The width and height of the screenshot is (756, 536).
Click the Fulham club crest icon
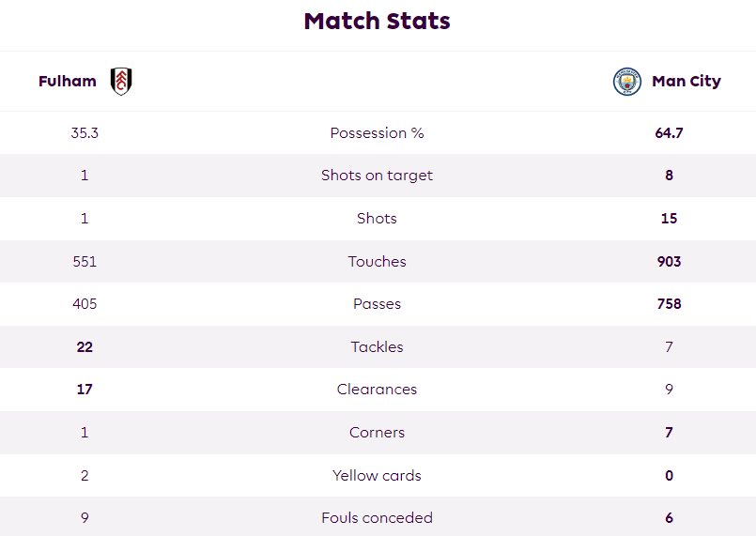121,81
